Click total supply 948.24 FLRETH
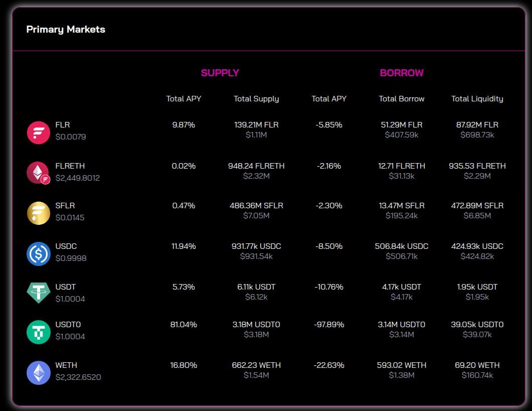Image resolution: width=532 pixels, height=411 pixels. [x=256, y=166]
